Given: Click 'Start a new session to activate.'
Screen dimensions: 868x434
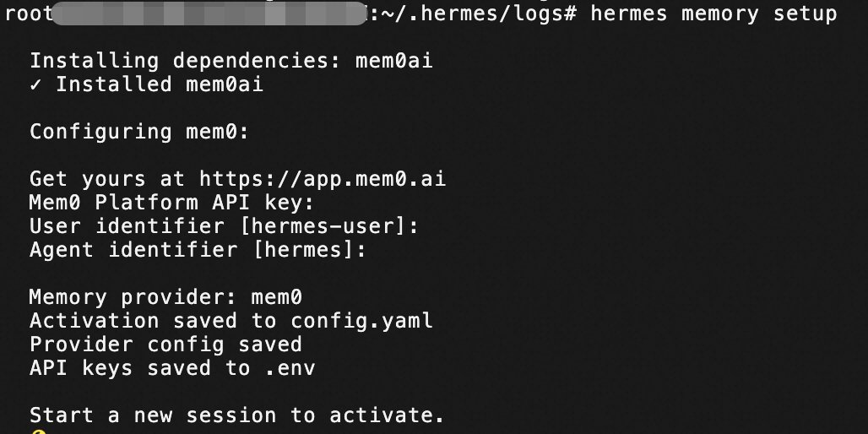Looking at the screenshot, I should pyautogui.click(x=237, y=415).
